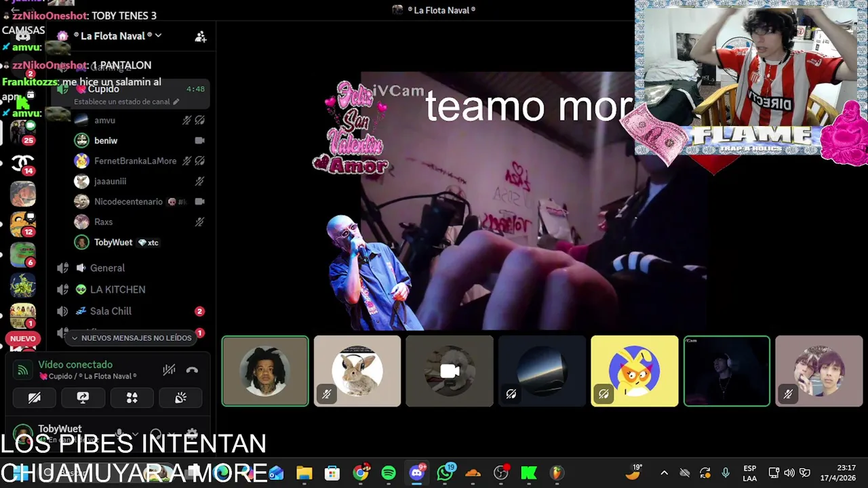The width and height of the screenshot is (868, 488).
Task: Open the Kick app in the taskbar
Action: click(x=529, y=473)
